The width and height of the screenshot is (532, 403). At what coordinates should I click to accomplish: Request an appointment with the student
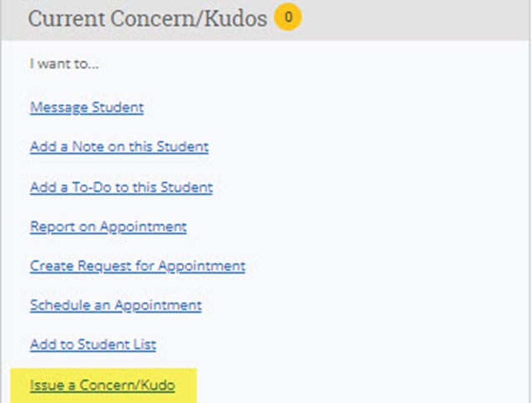138,266
